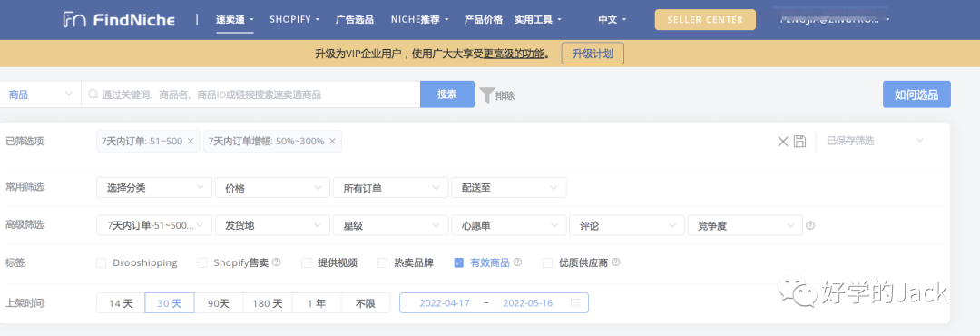This screenshot has height=336, width=980.
Task: Click the help icon next to 竞争度
Action: pos(810,225)
